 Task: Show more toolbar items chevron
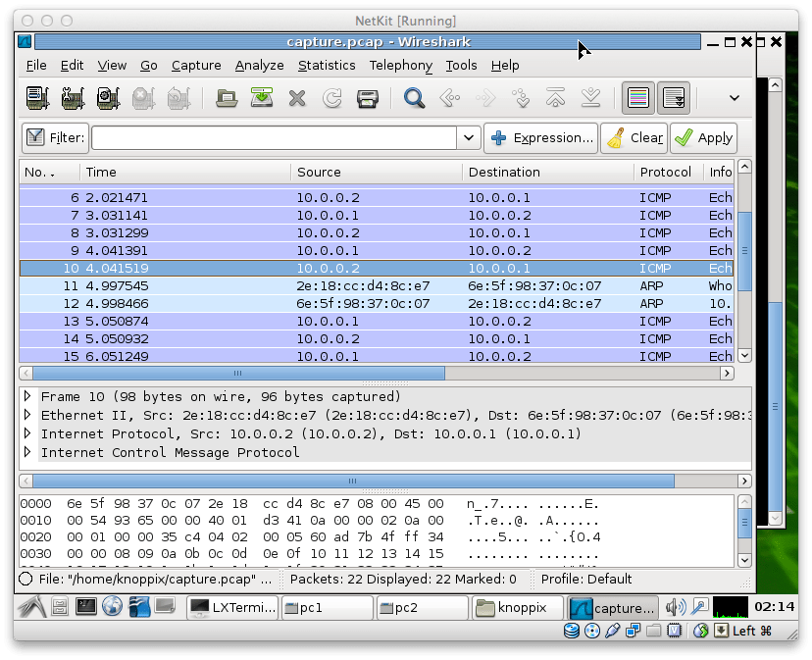[x=735, y=97]
